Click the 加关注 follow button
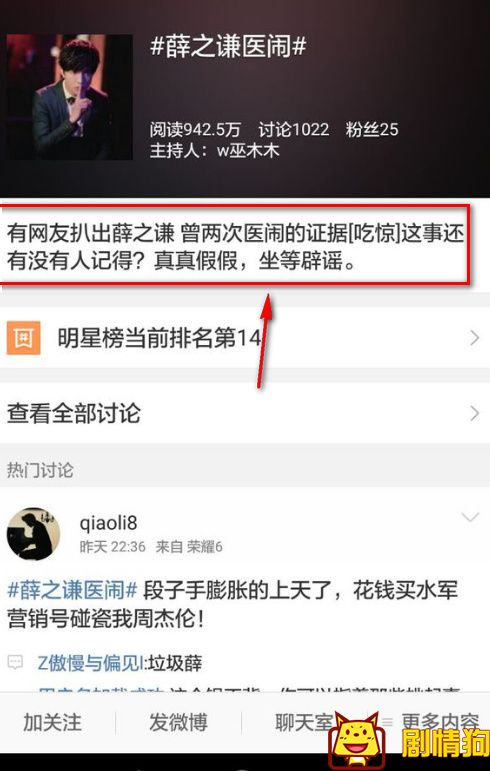 click(52, 722)
